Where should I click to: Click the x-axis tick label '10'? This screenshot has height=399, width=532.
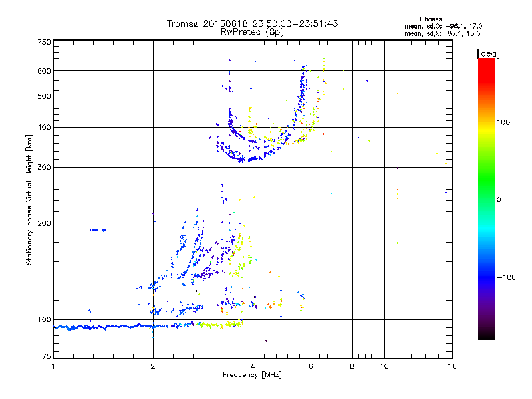pyautogui.click(x=384, y=366)
